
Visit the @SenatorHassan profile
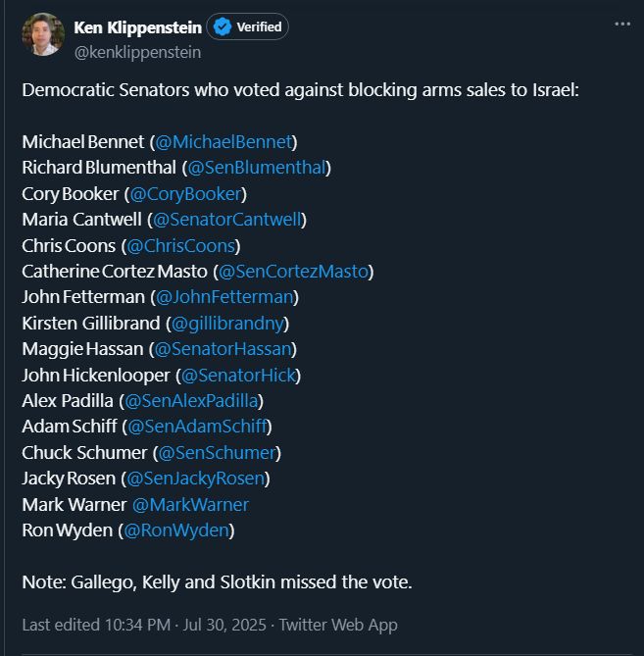click(x=224, y=348)
